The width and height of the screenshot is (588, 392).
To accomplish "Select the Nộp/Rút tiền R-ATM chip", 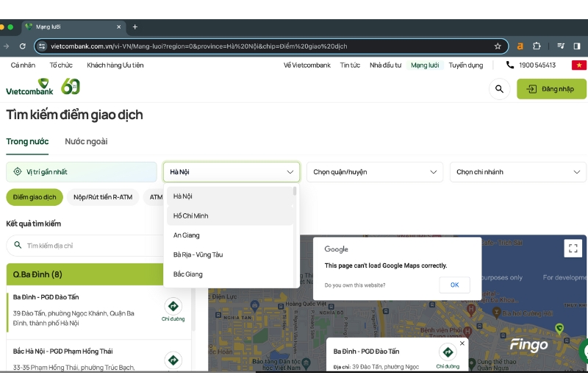I will (x=103, y=197).
